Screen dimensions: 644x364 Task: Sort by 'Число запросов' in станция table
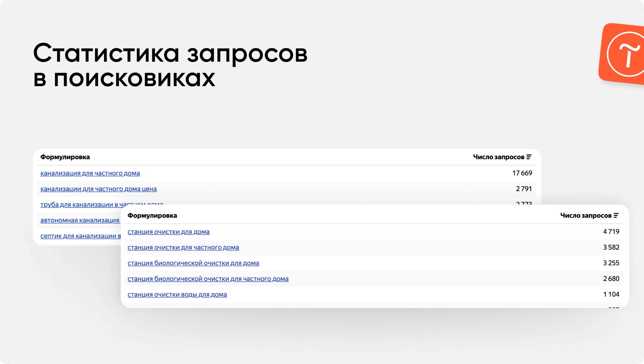pyautogui.click(x=586, y=216)
